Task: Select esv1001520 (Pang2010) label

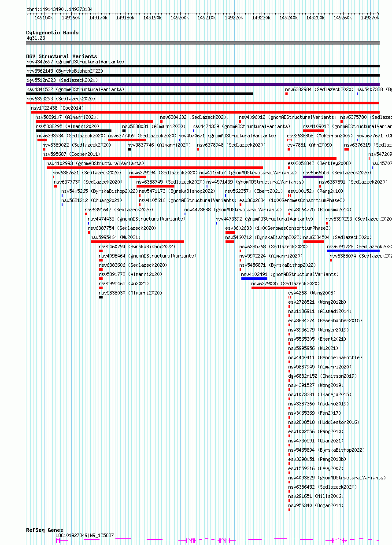Action: [x=315, y=191]
